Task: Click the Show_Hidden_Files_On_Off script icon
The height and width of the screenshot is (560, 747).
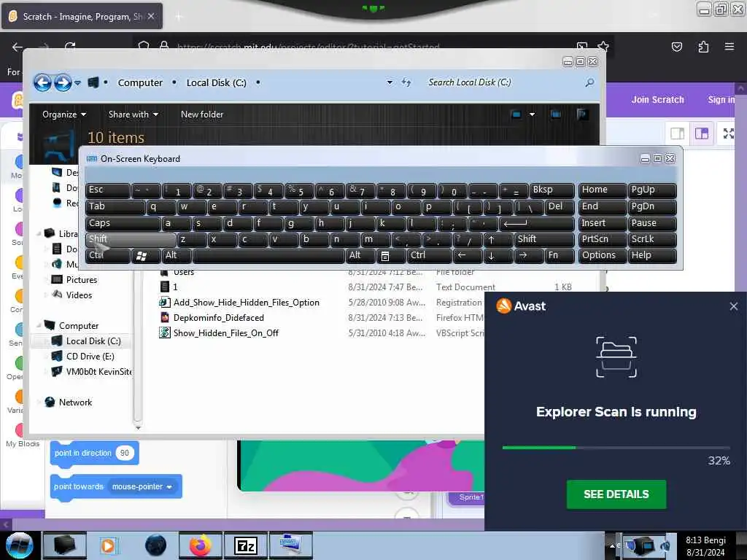Action: [x=164, y=332]
